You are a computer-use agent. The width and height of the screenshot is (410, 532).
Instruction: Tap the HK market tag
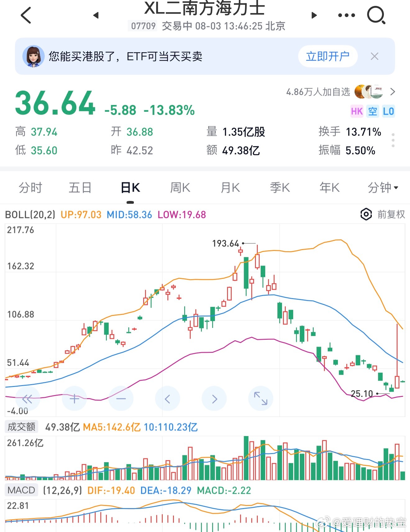(x=357, y=111)
